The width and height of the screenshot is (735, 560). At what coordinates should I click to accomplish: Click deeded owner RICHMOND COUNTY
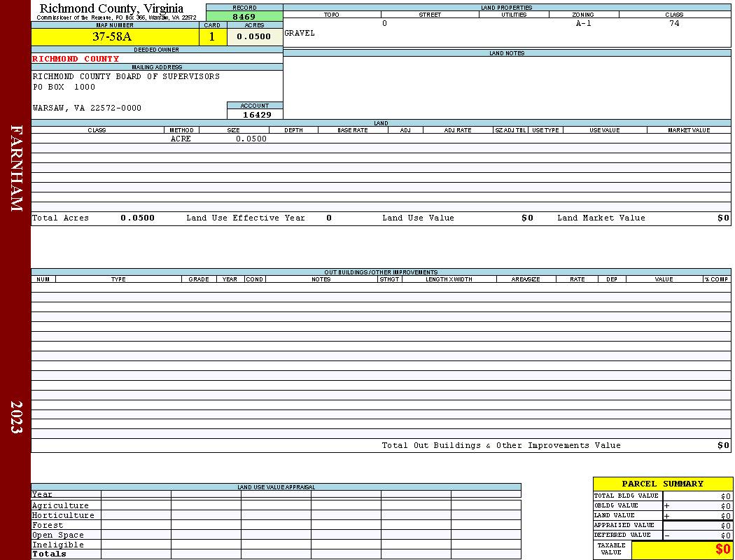click(76, 59)
